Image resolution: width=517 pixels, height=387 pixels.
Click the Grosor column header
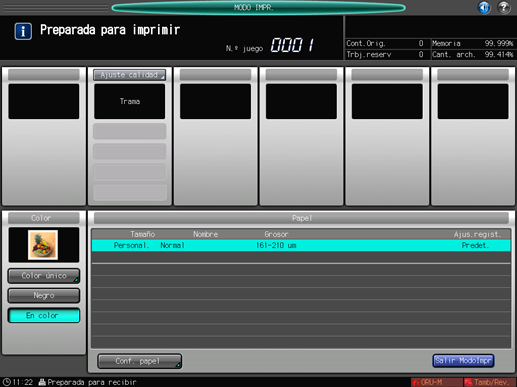point(276,234)
